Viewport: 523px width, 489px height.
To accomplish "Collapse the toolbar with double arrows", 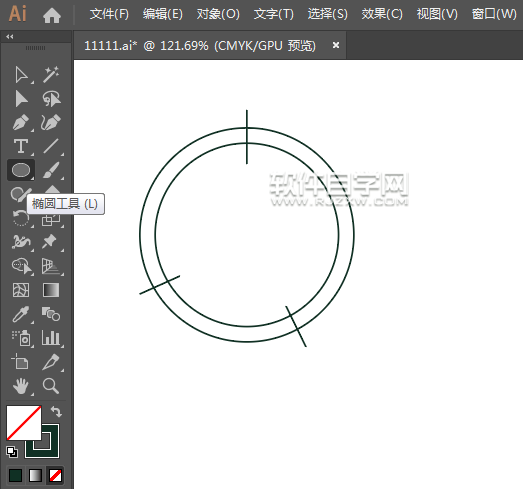I will [x=10, y=37].
